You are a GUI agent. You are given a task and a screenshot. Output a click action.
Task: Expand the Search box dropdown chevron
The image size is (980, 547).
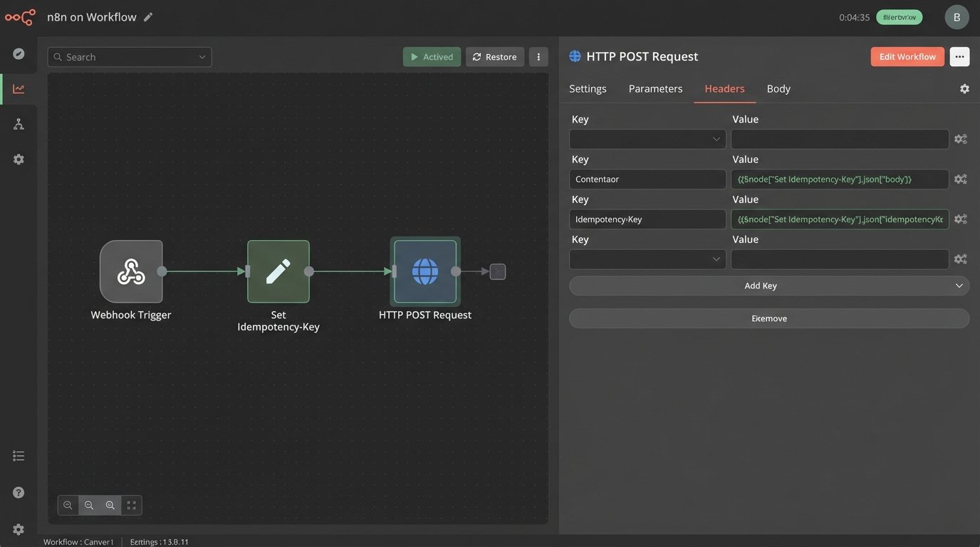[202, 57]
